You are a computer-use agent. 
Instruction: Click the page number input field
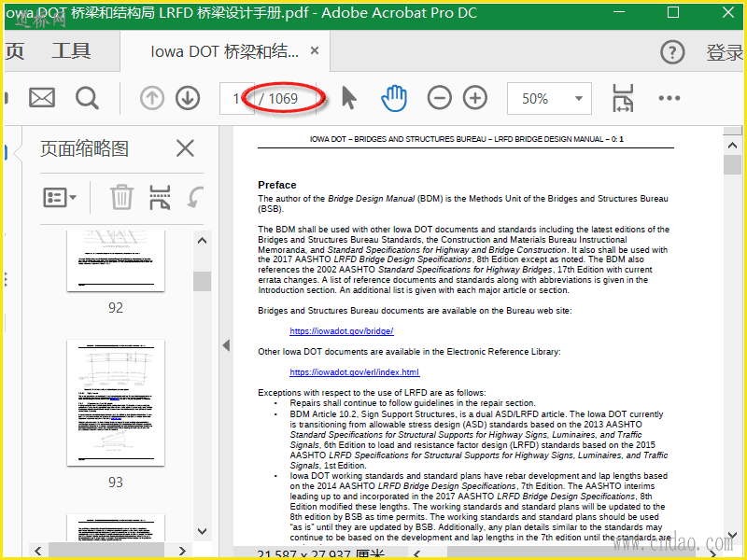(x=236, y=99)
